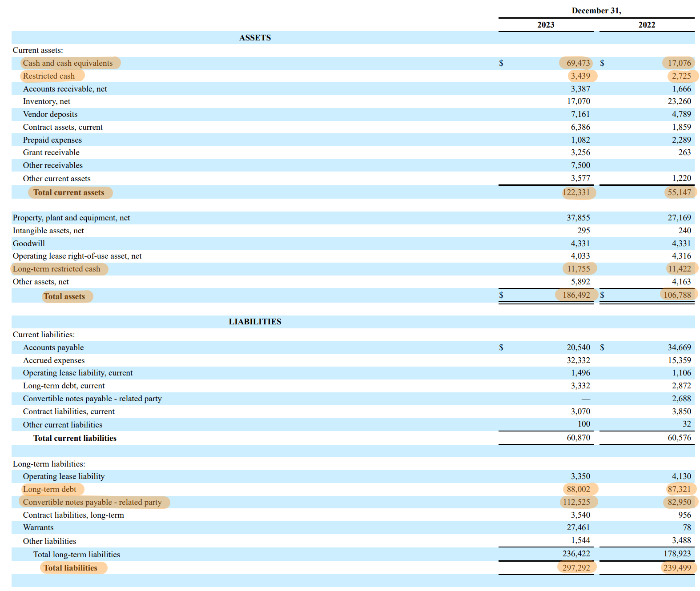700x591 pixels.
Task: Click the 2023 cash value 69,473
Action: click(578, 63)
